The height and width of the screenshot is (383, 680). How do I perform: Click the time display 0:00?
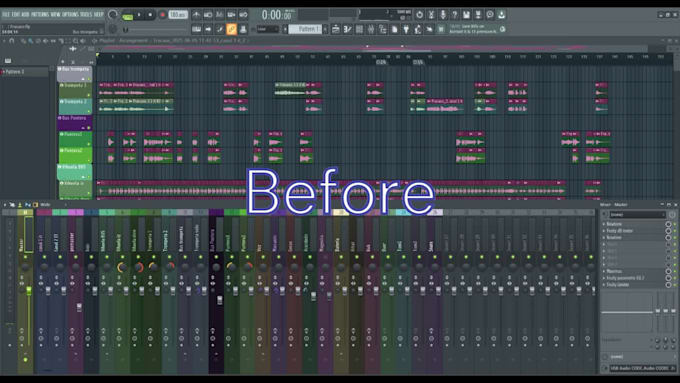(x=276, y=15)
